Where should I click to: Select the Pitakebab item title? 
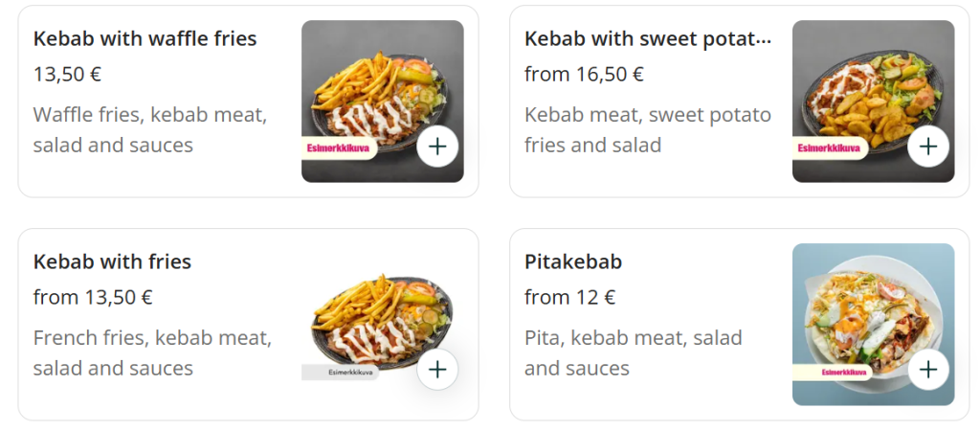[x=573, y=262]
